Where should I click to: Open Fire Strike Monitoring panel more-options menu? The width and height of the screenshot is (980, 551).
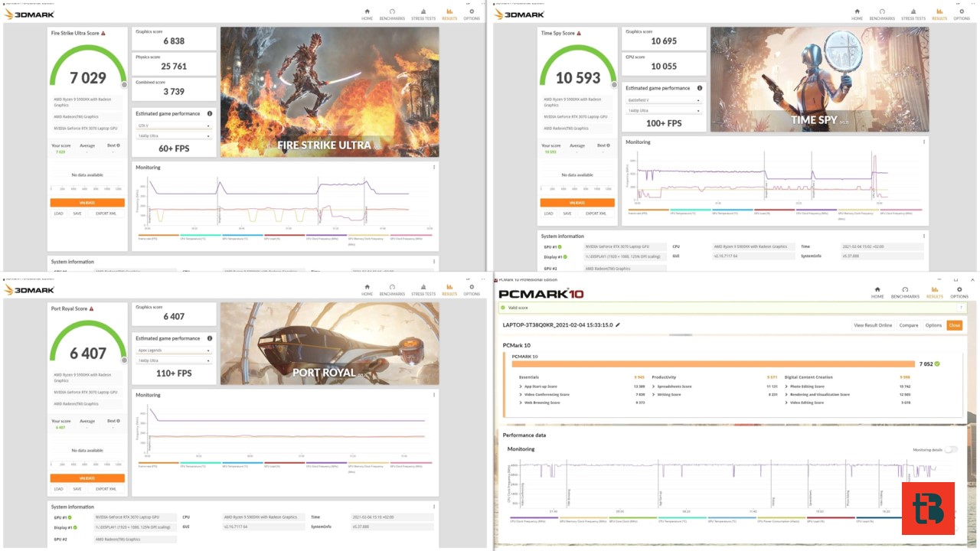point(434,168)
